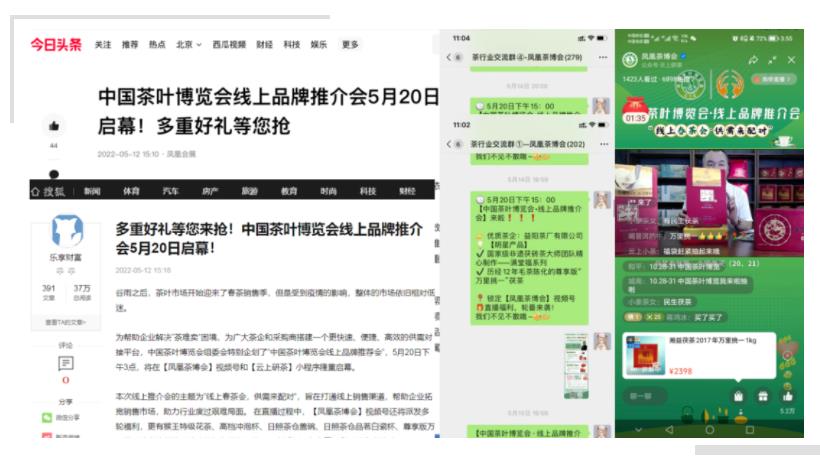820x466 pixels.
Task: Open the shopping bag icon in livestream
Action: coord(738,396)
